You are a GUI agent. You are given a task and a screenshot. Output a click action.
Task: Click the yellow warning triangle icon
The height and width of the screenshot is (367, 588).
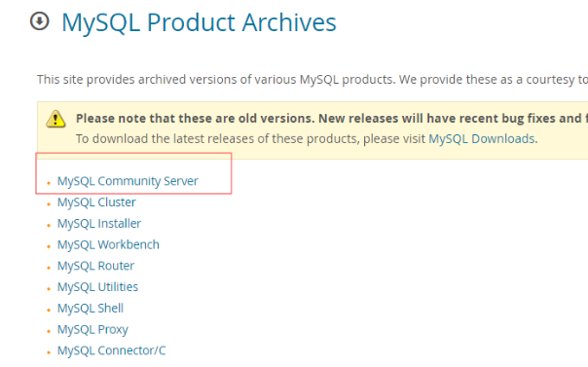coord(55,119)
